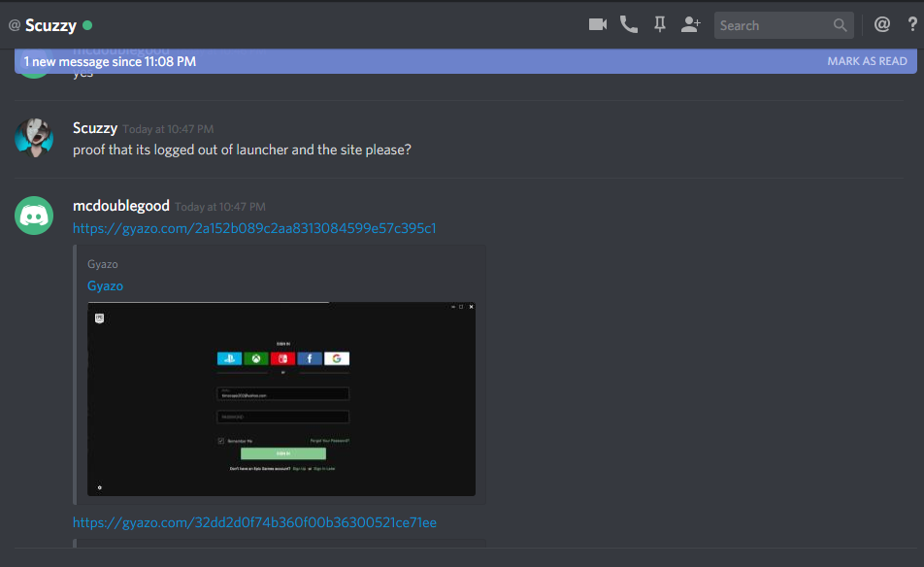Open the Gyazo screenshot thumbnail
The height and width of the screenshot is (567, 924).
point(281,399)
